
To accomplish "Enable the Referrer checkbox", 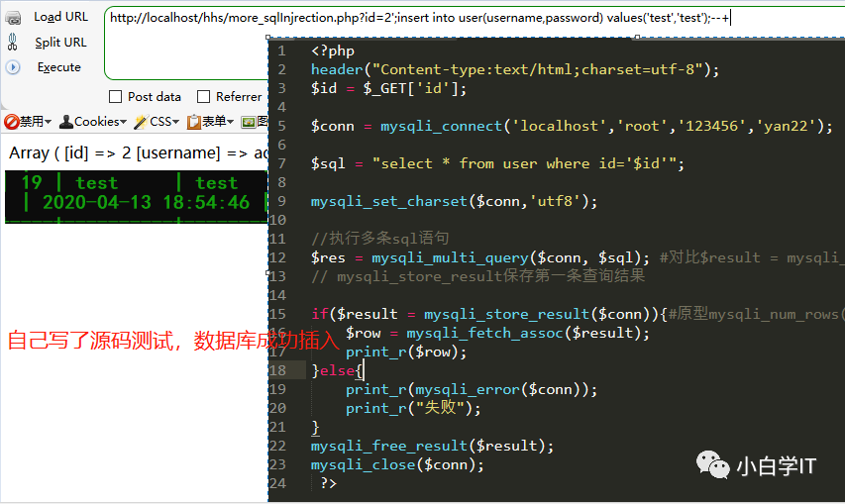I will [204, 97].
